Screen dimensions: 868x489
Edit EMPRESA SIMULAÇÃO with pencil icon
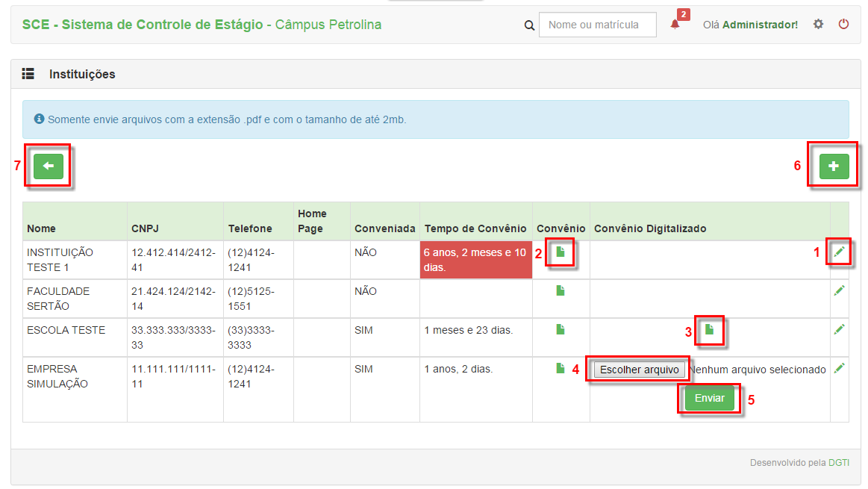pos(839,368)
